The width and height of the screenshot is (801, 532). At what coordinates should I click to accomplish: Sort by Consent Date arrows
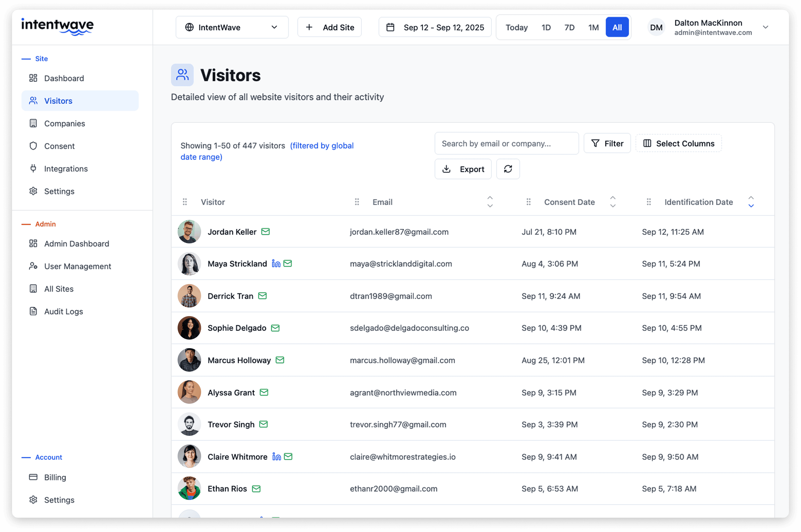(613, 202)
